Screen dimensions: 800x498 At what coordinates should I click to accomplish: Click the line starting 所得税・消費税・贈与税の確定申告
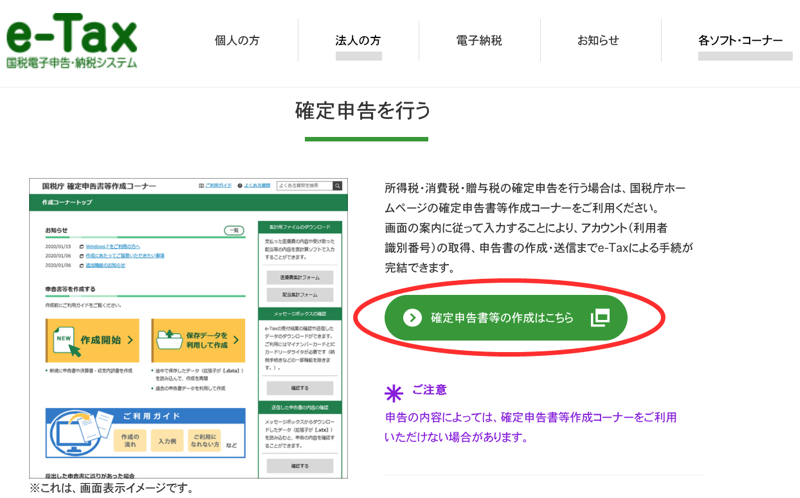(535, 188)
